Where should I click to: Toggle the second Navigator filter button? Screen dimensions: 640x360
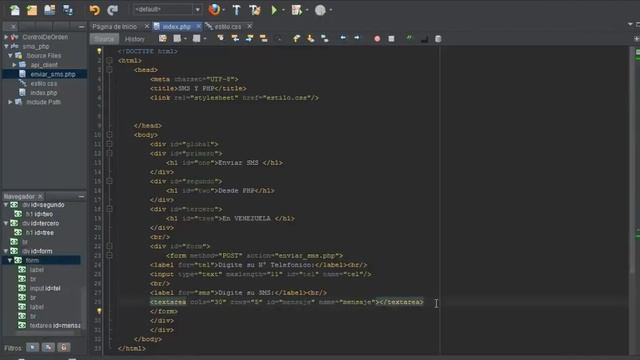(x=48, y=347)
